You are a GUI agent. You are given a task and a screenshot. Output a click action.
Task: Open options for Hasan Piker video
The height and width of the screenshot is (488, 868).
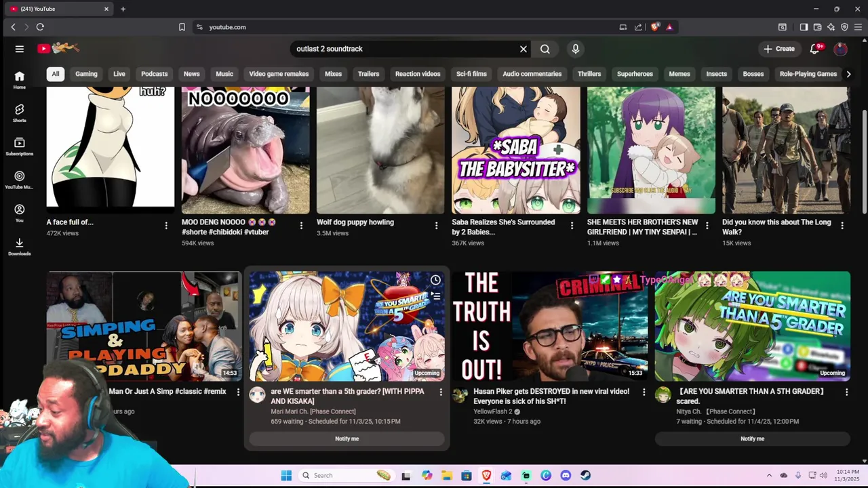pyautogui.click(x=644, y=392)
